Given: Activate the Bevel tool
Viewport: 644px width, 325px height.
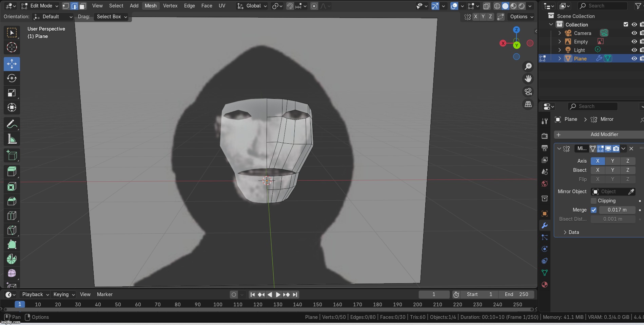Looking at the screenshot, I should 12,201.
